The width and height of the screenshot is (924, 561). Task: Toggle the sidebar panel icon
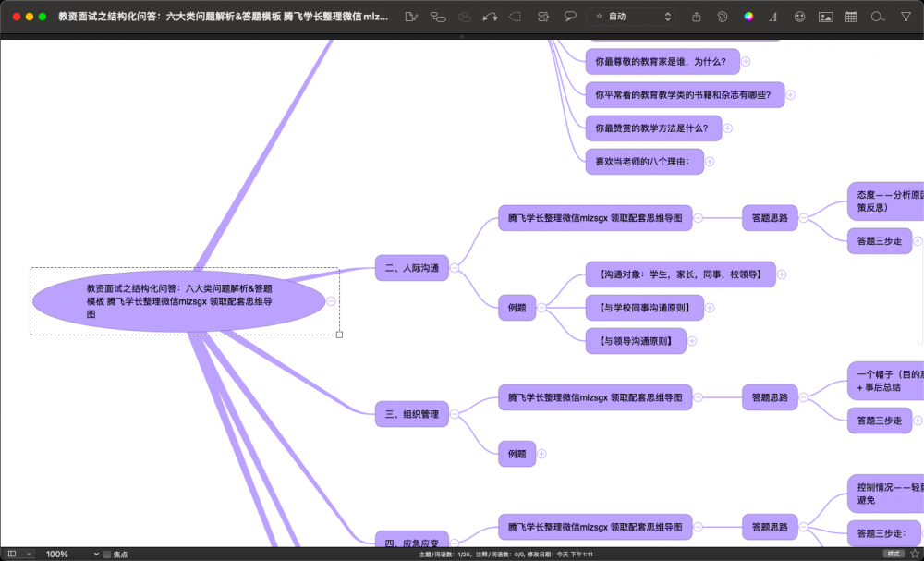[12, 554]
